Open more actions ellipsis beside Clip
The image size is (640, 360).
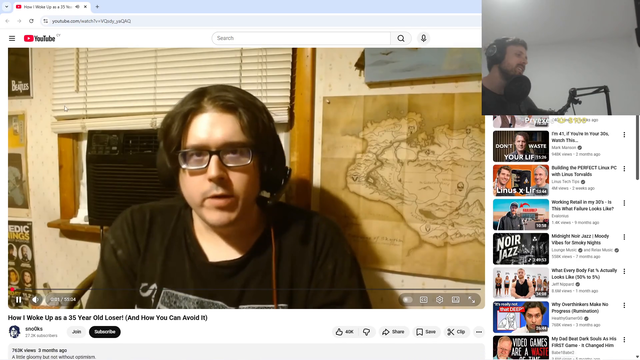(479, 332)
